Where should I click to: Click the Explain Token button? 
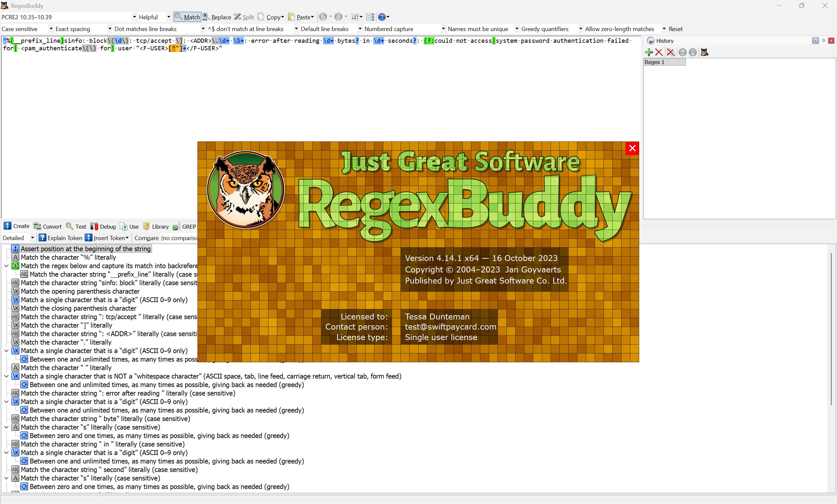pyautogui.click(x=61, y=238)
